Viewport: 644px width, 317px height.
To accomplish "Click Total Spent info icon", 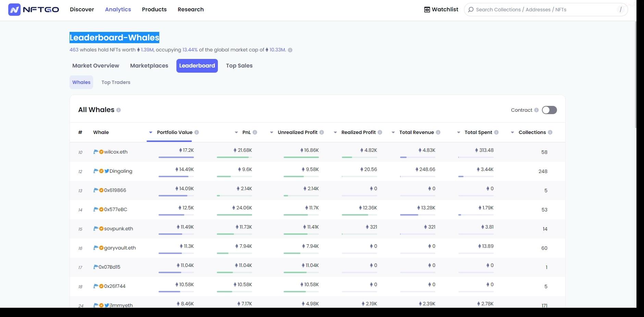I will pos(496,132).
